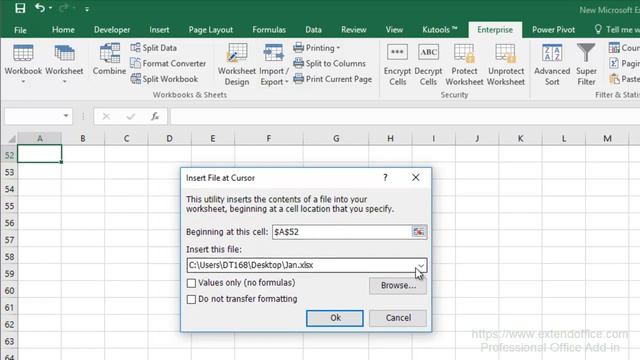This screenshot has width=640, height=360.
Task: Switch to the Insert tab
Action: pos(159,30)
